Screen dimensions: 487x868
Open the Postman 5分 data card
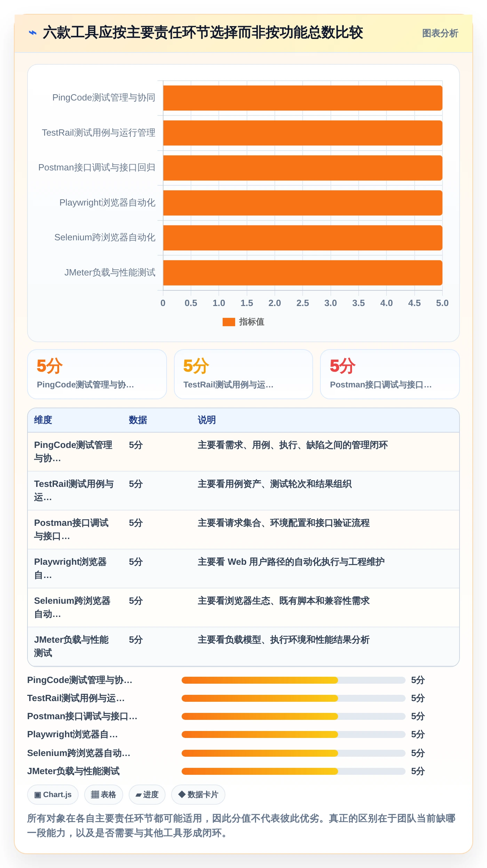(x=390, y=374)
